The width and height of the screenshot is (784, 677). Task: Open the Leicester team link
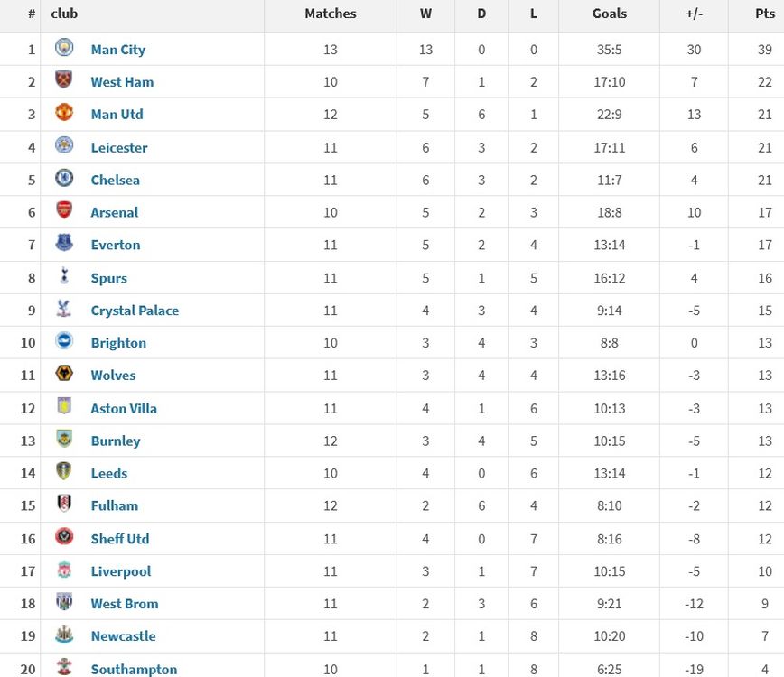click(x=119, y=147)
